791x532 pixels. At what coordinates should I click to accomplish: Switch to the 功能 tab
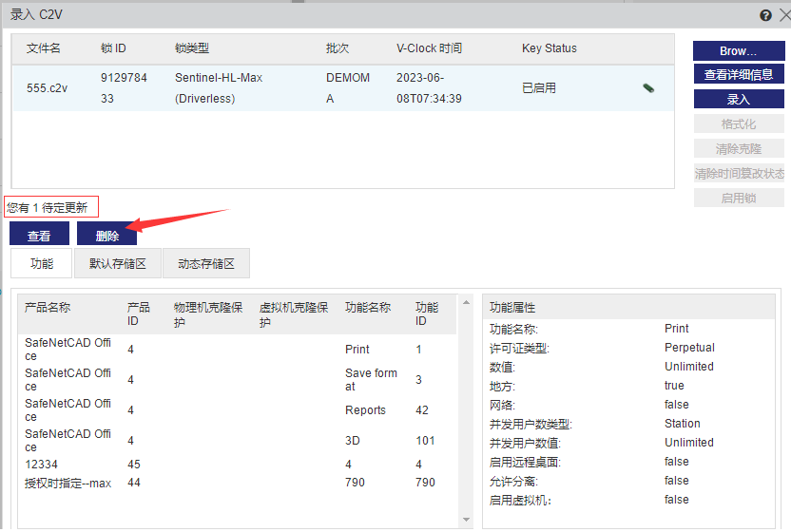[x=42, y=263]
